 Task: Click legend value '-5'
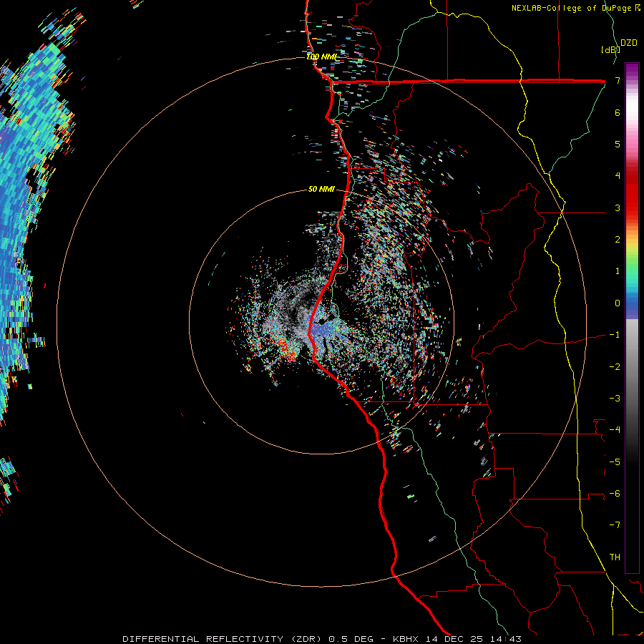click(x=615, y=462)
